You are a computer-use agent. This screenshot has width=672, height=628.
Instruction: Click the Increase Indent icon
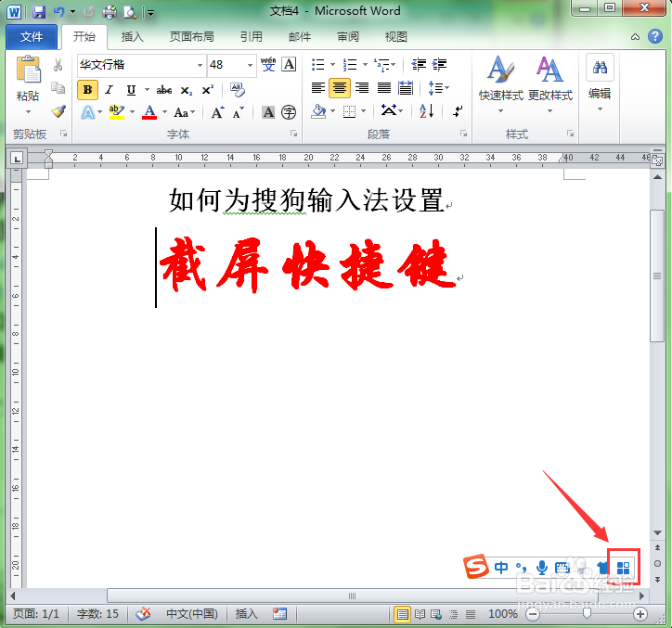[440, 65]
